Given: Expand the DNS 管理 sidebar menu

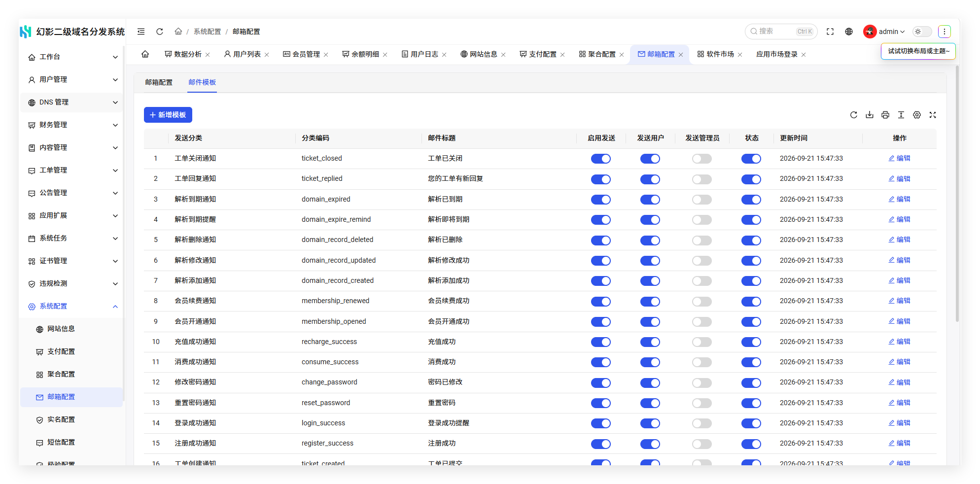Looking at the screenshot, I should pyautogui.click(x=71, y=103).
